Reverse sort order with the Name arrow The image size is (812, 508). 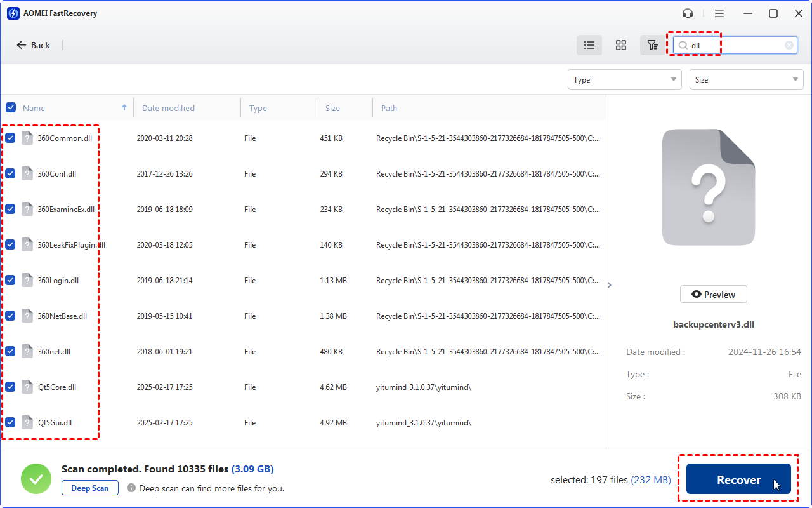pos(124,108)
